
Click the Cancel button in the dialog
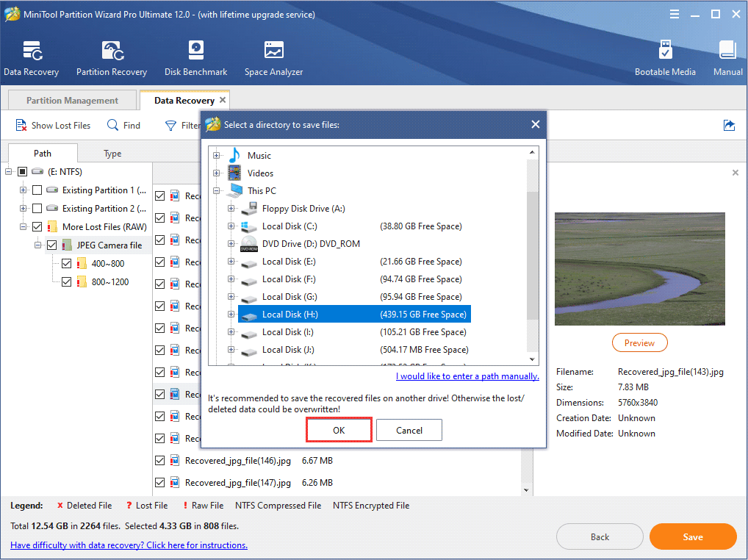point(409,430)
